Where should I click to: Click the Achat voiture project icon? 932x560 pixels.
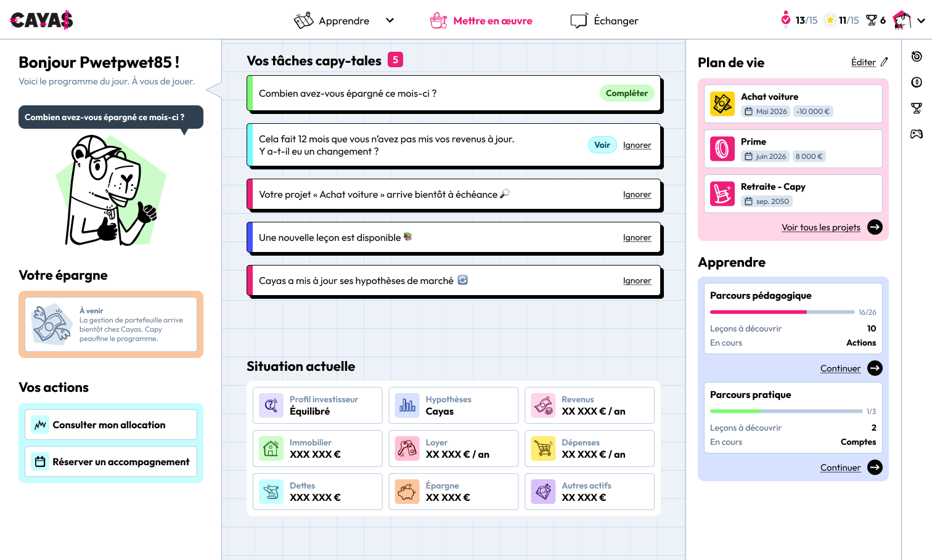point(722,105)
